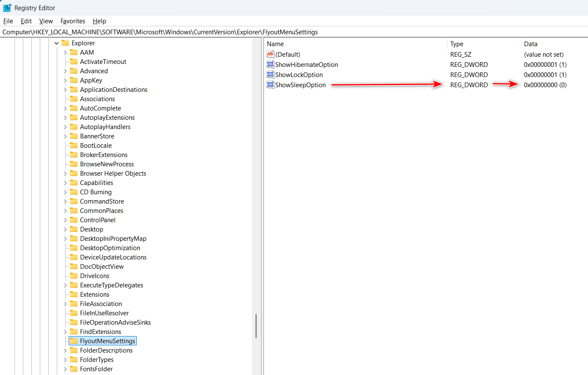Click the tree pane vertical scrollbar thumb

point(256,326)
